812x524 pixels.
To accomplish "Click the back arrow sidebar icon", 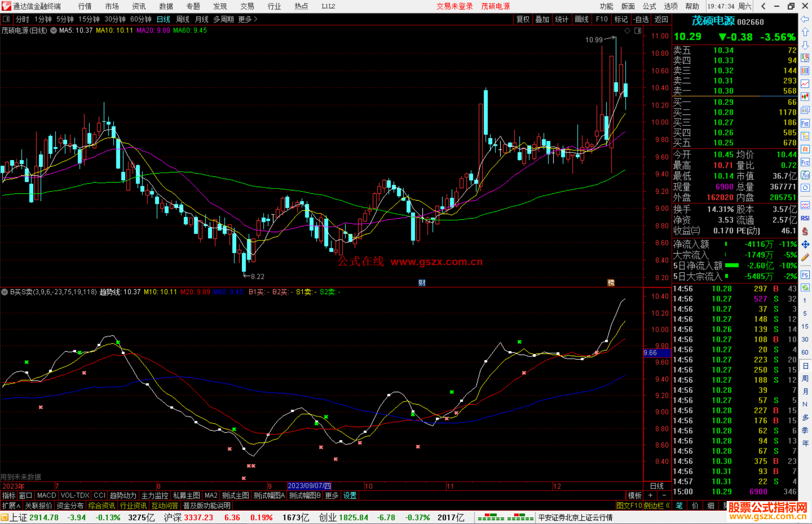I will [805, 19].
